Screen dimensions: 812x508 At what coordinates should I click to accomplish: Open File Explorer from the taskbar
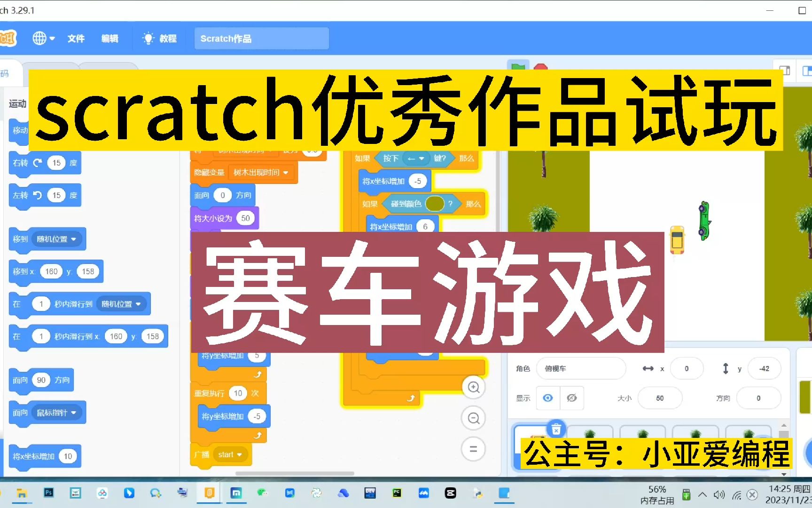(21, 493)
